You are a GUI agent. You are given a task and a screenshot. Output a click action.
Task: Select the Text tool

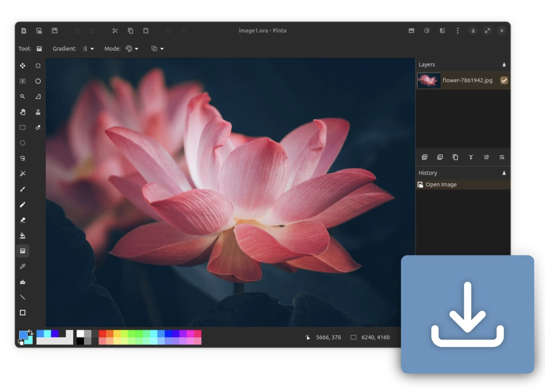point(22,282)
